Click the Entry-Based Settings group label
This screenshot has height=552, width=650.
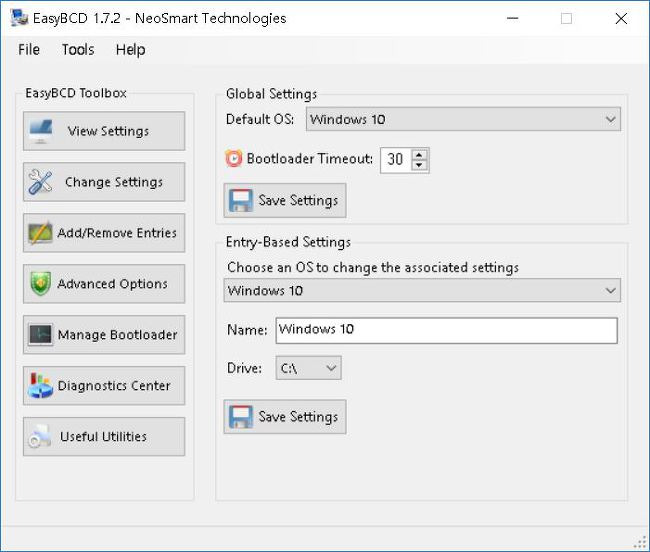[288, 242]
